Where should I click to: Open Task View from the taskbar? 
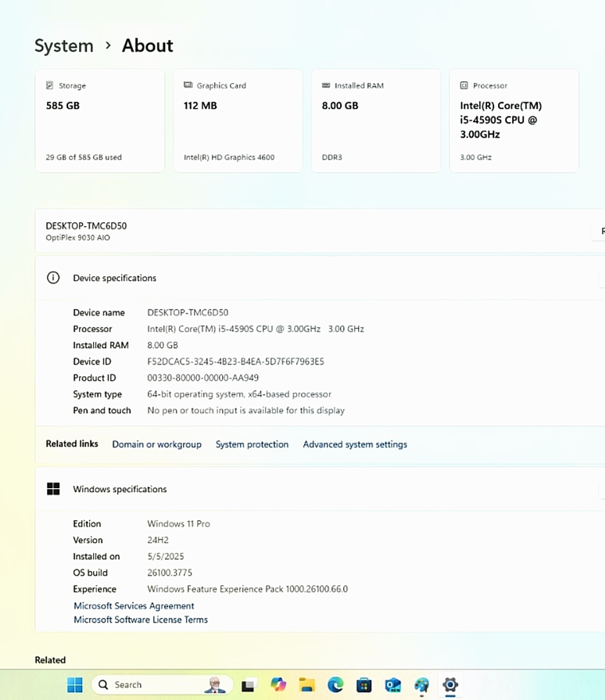(x=248, y=685)
